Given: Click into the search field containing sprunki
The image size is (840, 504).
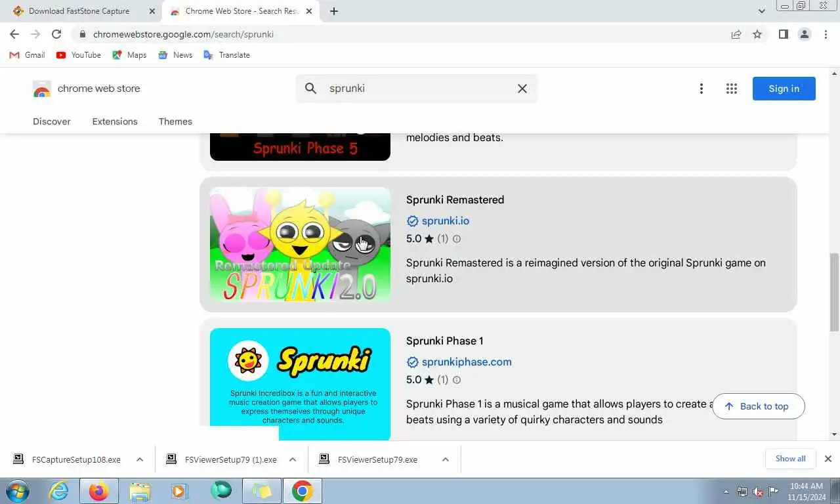Looking at the screenshot, I should click(x=417, y=89).
